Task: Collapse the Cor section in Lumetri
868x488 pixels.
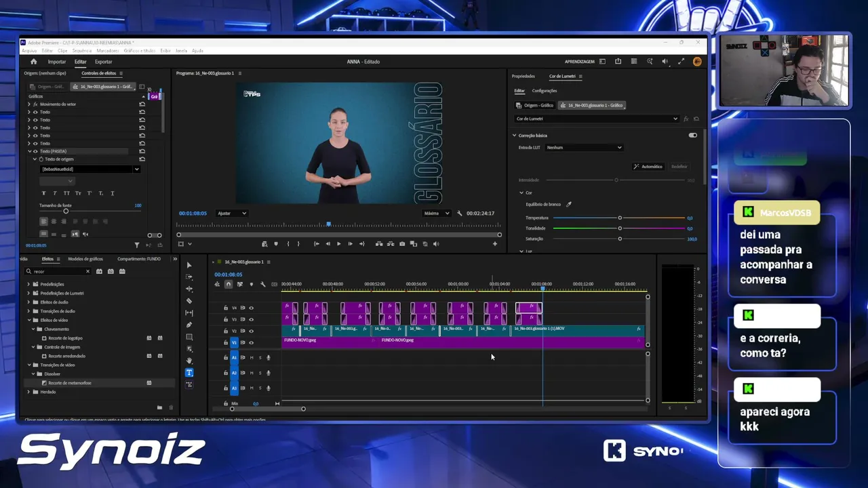Action: [521, 192]
